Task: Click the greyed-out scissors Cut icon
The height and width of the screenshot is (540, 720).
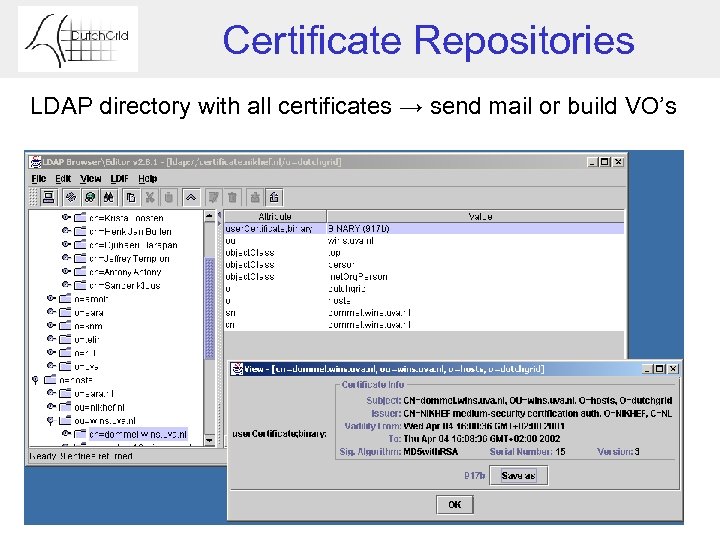Action: click(150, 197)
